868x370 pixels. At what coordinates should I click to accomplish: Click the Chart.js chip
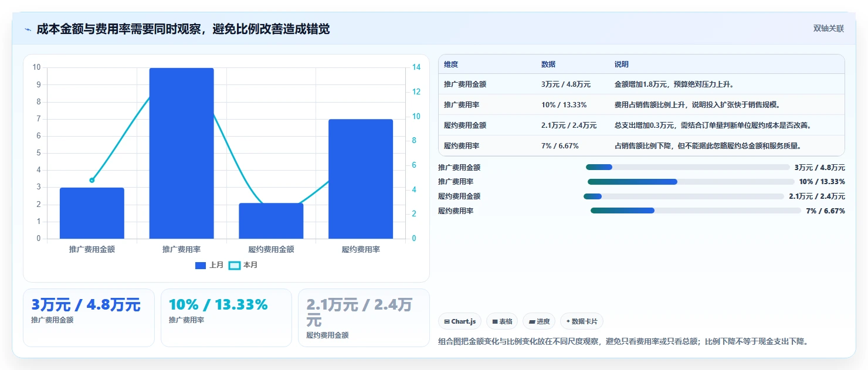[x=460, y=321]
